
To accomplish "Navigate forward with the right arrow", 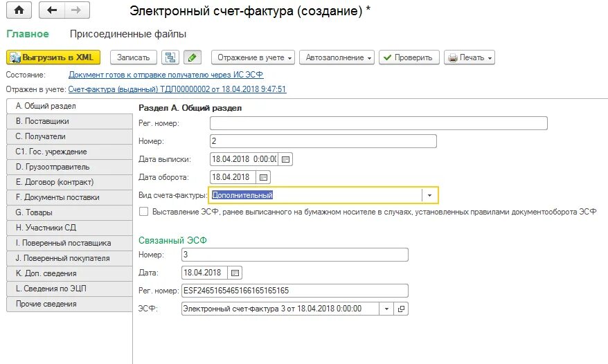I will coord(77,10).
